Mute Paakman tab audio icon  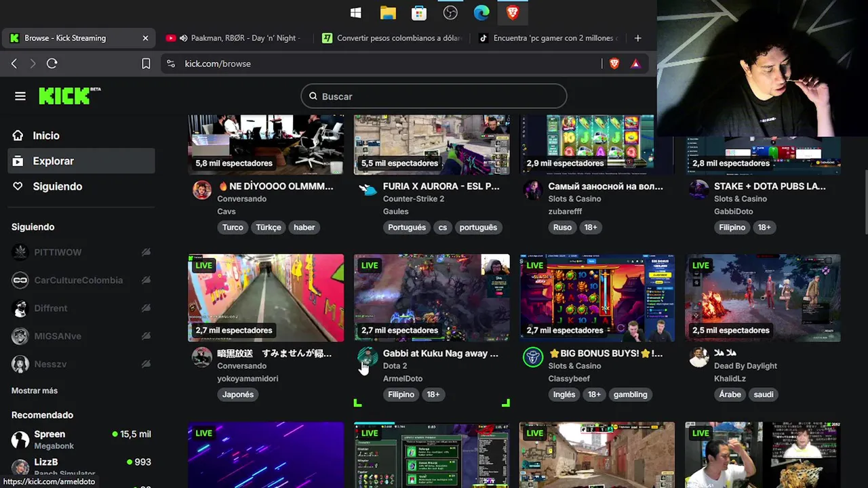click(183, 38)
